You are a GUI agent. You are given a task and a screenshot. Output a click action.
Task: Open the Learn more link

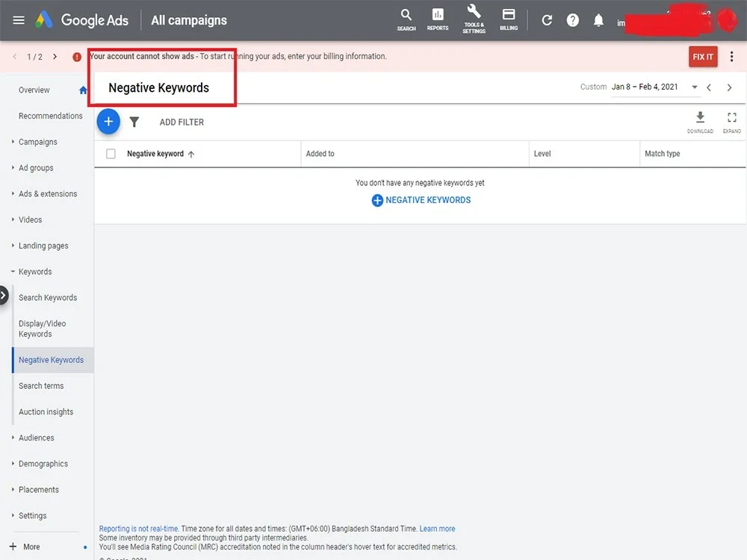(437, 529)
